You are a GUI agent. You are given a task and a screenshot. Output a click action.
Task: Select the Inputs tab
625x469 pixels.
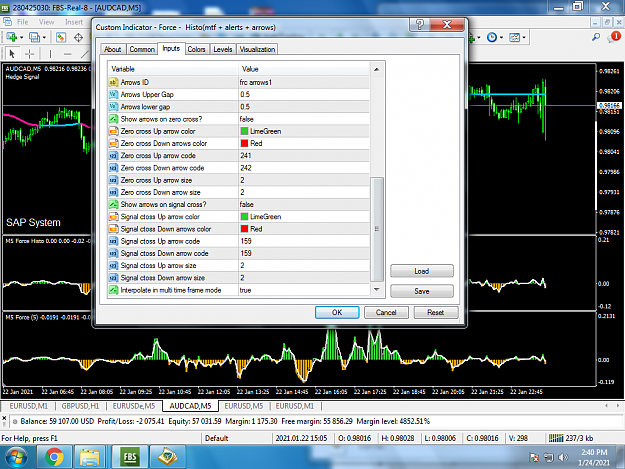pyautogui.click(x=171, y=48)
